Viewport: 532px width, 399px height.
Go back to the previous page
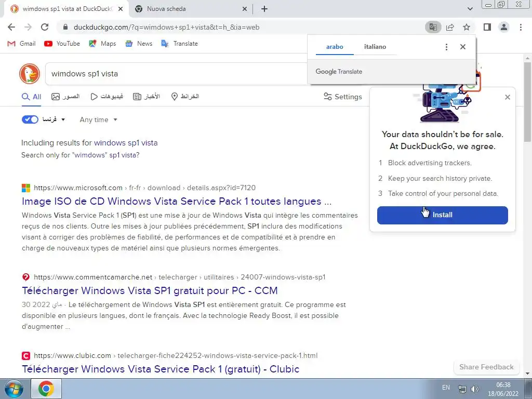tap(11, 27)
